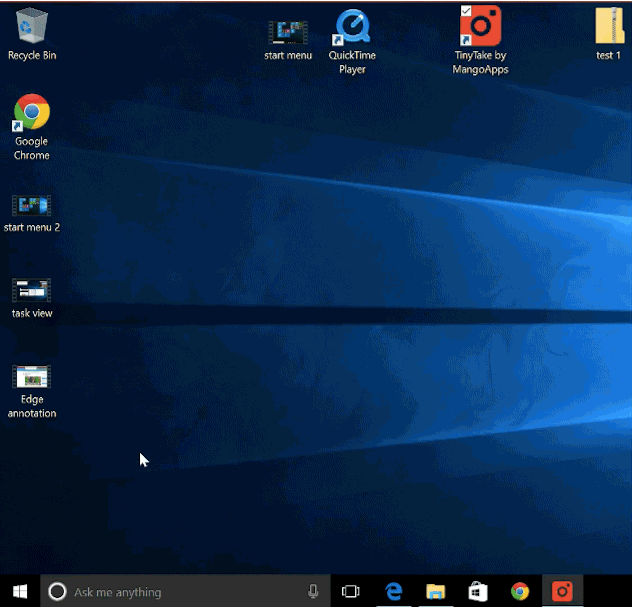
Task: Click the Cortana circle icon
Action: coord(57,591)
